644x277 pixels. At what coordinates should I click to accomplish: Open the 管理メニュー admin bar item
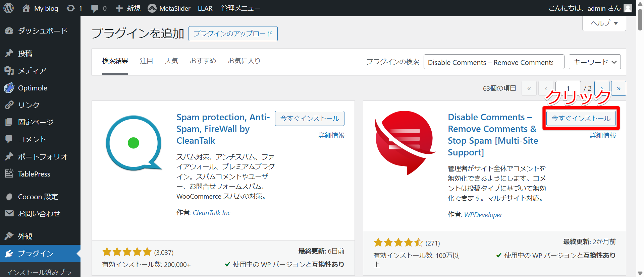coord(241,8)
